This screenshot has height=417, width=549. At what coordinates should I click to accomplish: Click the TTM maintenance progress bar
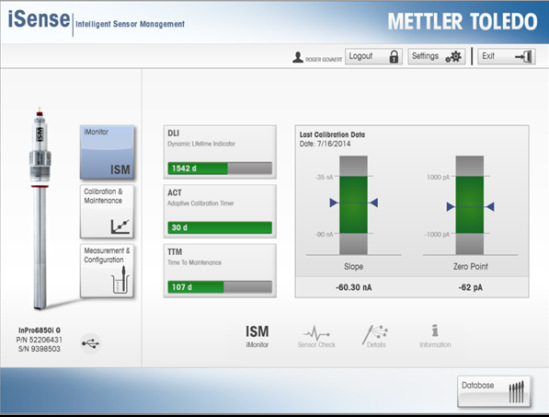pyautogui.click(x=220, y=287)
